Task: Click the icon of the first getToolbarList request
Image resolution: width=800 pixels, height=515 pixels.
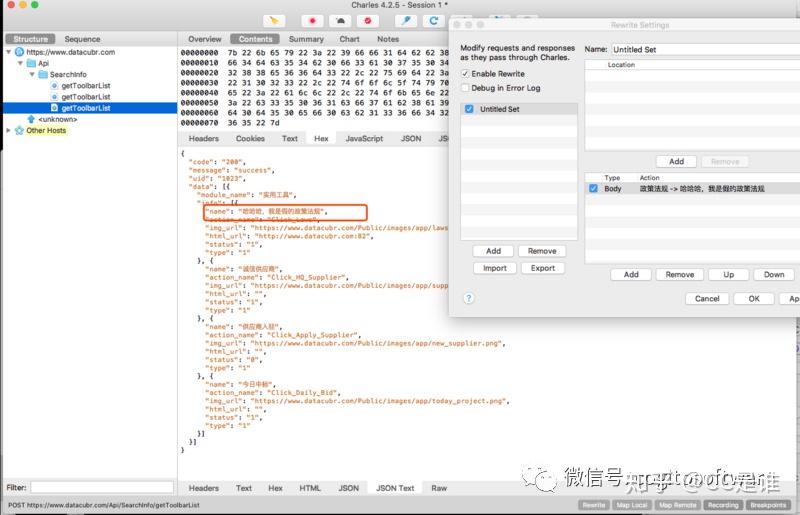Action: [x=54, y=85]
